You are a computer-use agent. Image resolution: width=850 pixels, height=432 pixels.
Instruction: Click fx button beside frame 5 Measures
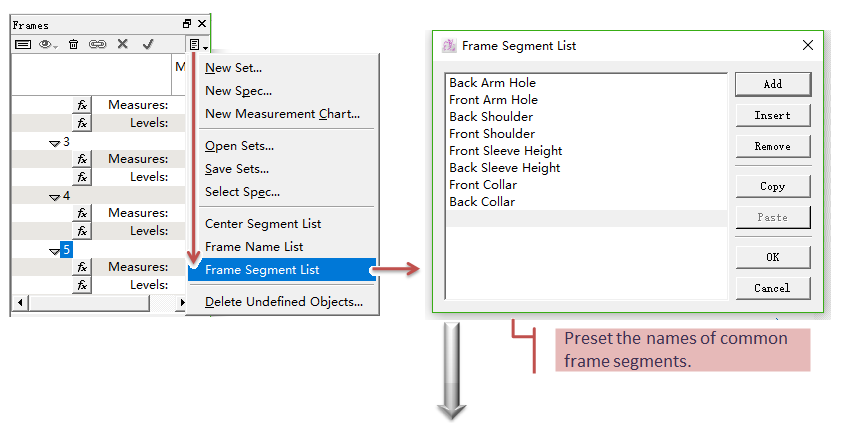coord(83,267)
